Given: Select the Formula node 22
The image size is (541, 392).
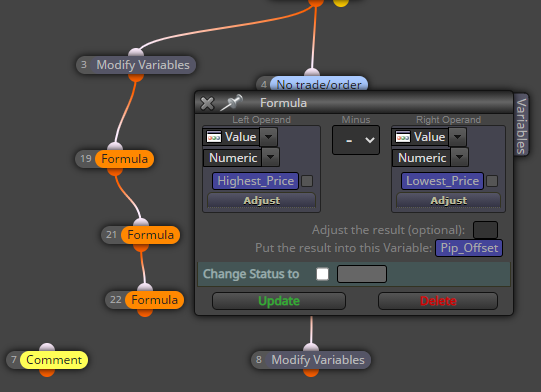Looking at the screenshot, I should point(145,300).
